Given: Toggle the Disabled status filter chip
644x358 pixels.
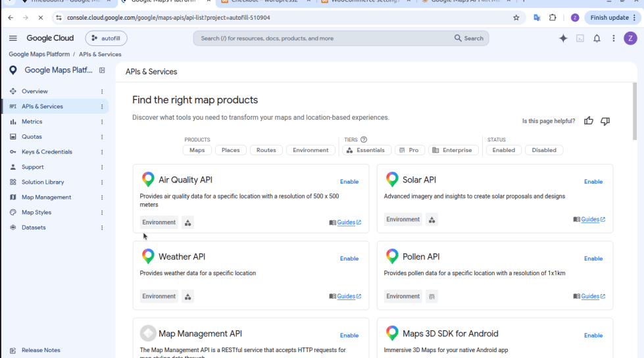Looking at the screenshot, I should [544, 150].
